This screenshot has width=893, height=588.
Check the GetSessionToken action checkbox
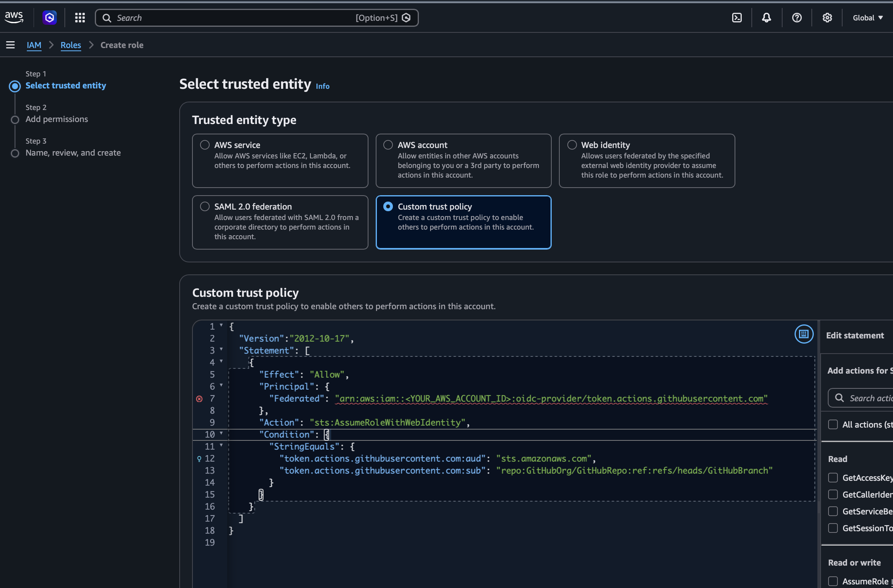coord(833,528)
